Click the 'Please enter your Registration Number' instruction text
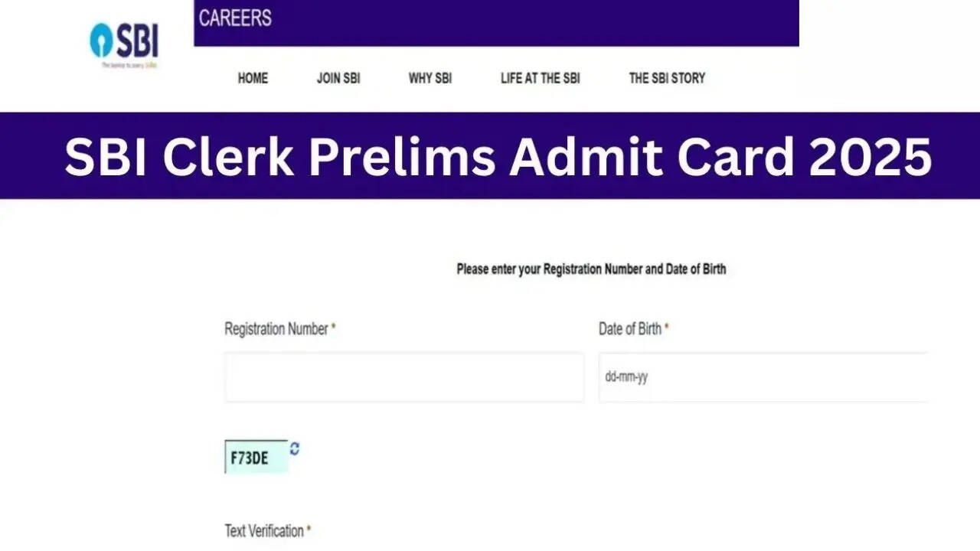980x551 pixels. (x=591, y=269)
